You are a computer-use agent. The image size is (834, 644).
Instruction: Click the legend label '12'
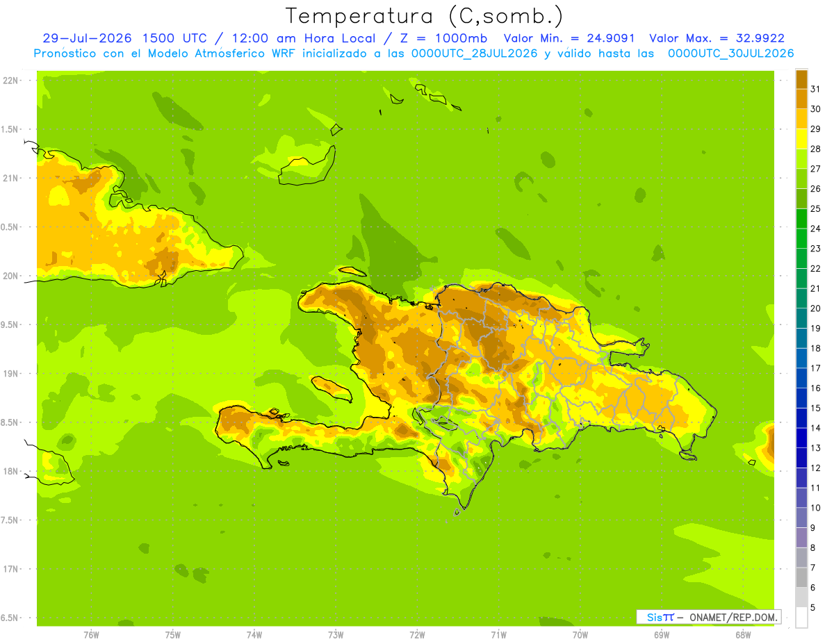point(815,468)
